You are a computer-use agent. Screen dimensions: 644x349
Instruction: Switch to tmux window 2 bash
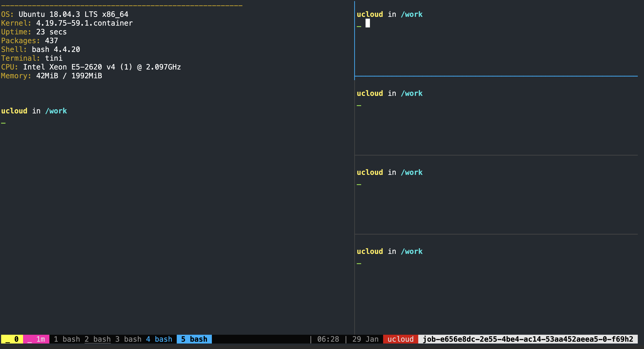coord(98,339)
